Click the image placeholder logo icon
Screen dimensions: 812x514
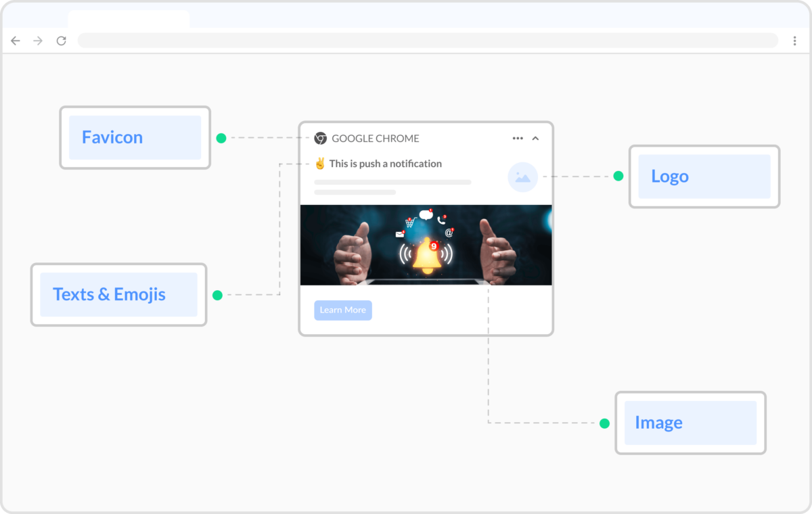[x=522, y=177]
